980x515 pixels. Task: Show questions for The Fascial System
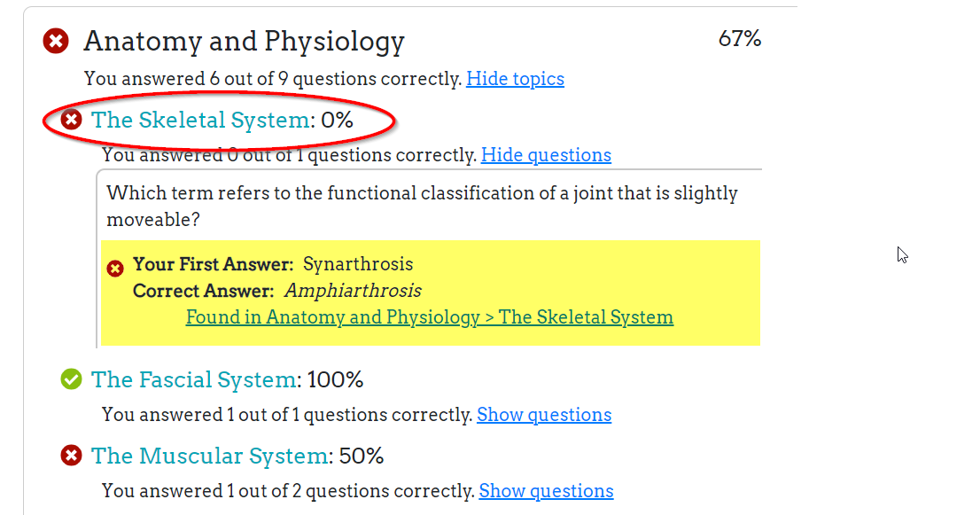[544, 415]
